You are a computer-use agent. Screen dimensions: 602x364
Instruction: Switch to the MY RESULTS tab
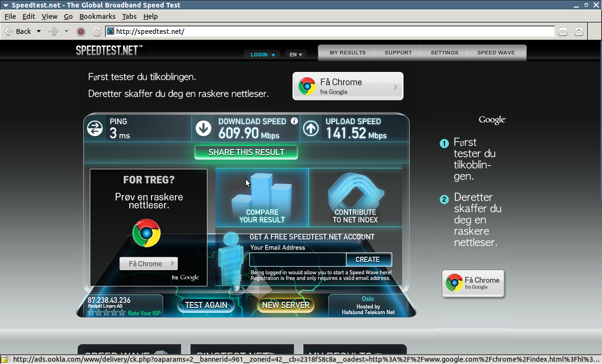(348, 53)
